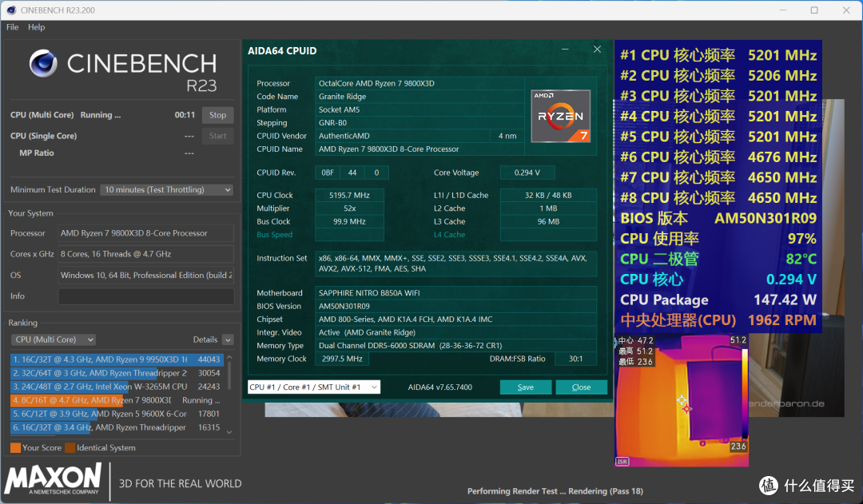Click the Info input field
Screen dimensions: 863x504
pos(146,296)
